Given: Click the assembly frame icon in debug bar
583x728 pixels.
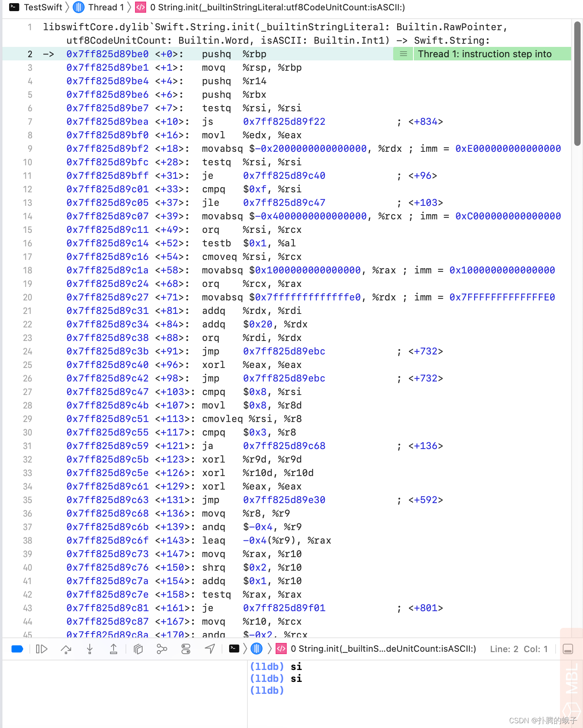Looking at the screenshot, I should pos(281,649).
